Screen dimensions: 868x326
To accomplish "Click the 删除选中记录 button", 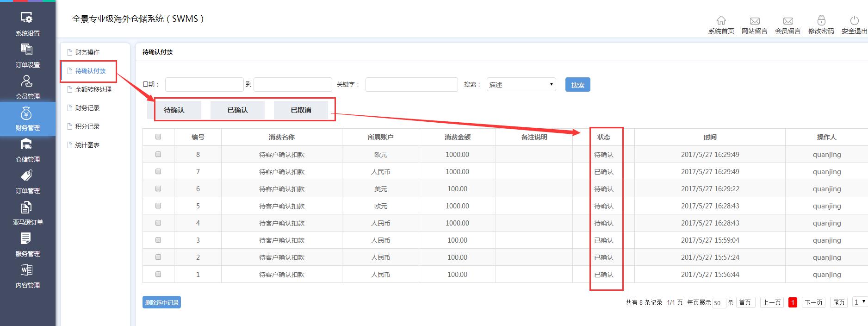I will click(161, 302).
